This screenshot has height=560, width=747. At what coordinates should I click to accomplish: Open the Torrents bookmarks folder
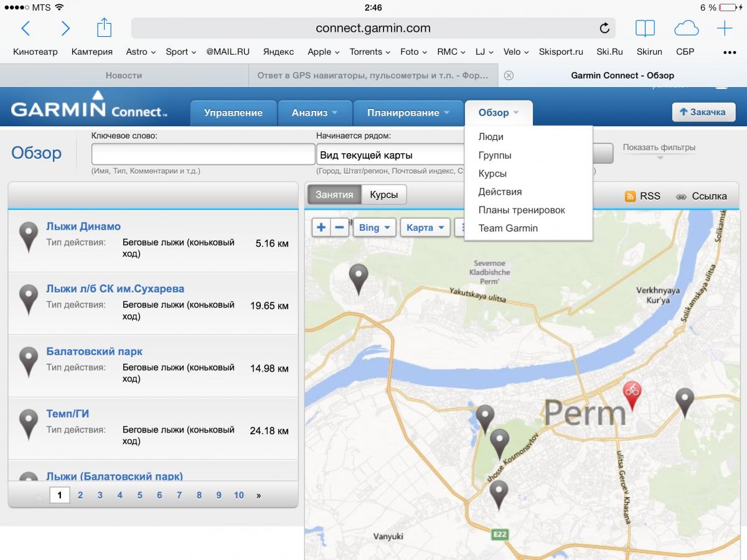click(x=370, y=52)
